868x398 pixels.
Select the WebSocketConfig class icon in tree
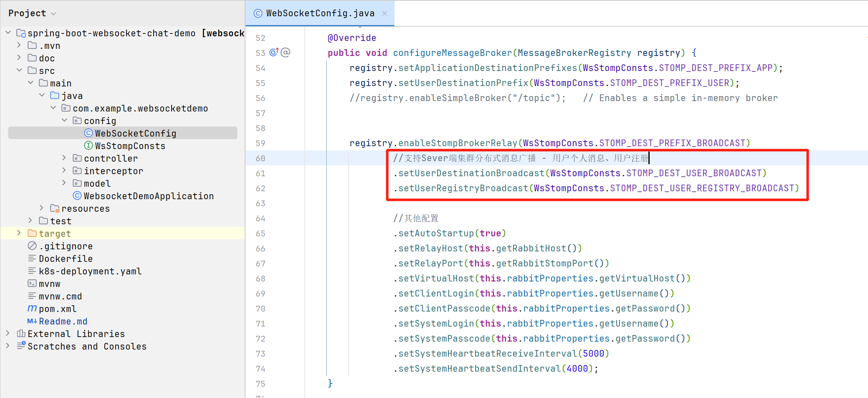click(88, 133)
